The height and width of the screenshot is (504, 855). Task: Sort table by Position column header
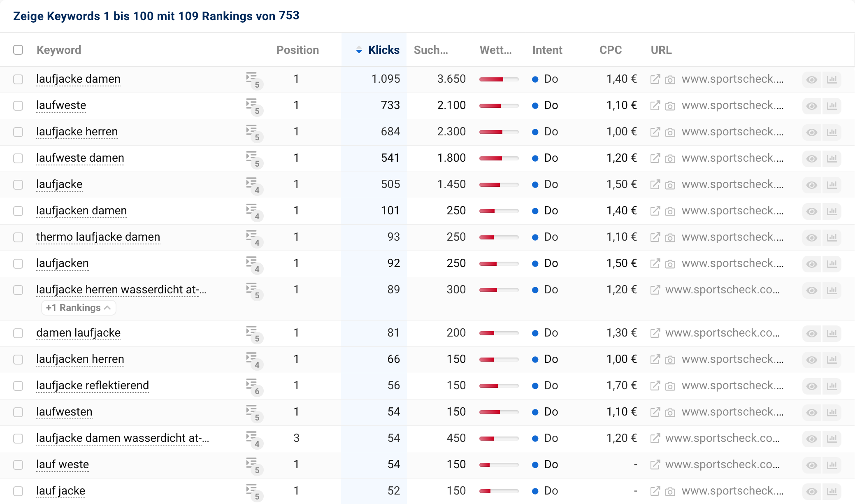pos(297,50)
